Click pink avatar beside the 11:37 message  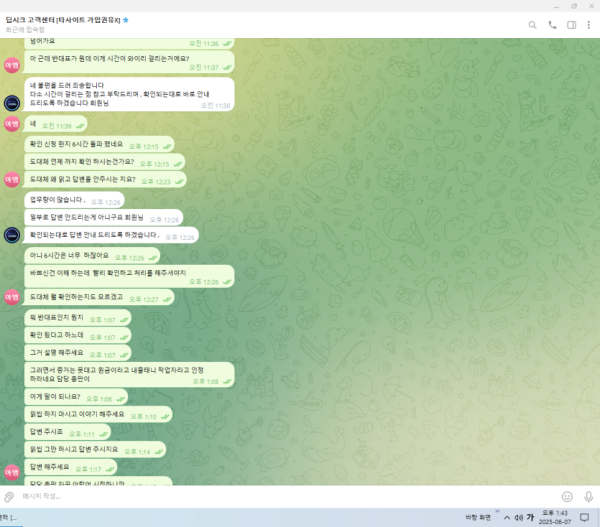[12, 65]
